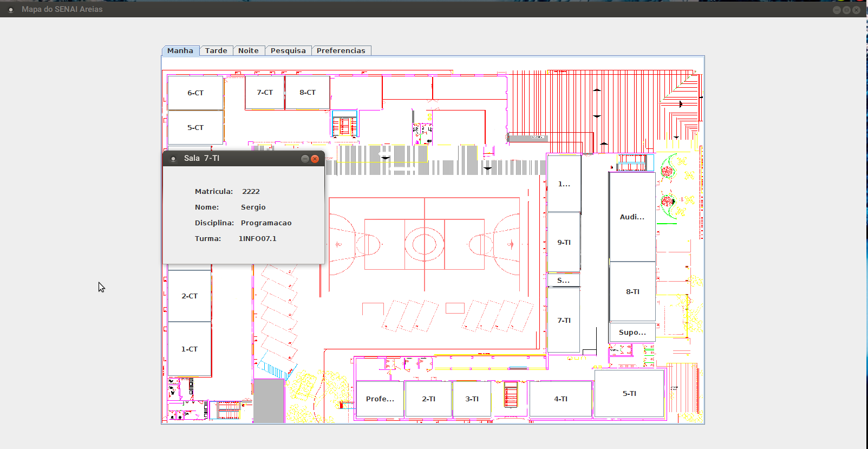868x449 pixels.
Task: Click the 'Matricula:' label
Action: [x=214, y=191]
